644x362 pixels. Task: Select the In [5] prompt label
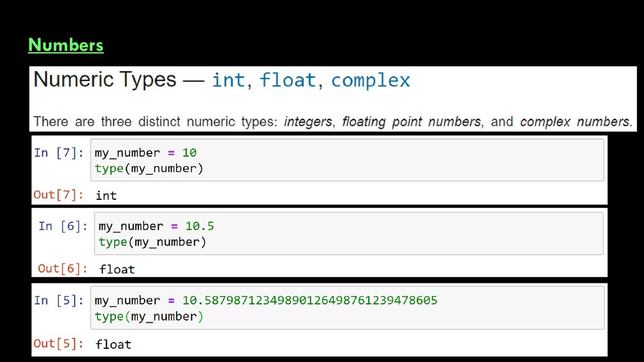coord(58,300)
